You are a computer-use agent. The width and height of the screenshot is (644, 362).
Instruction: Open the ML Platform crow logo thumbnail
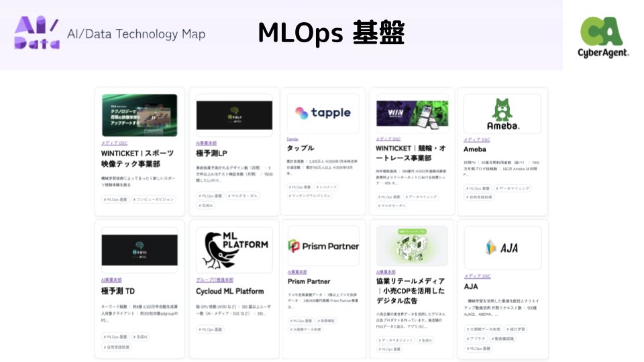234,249
